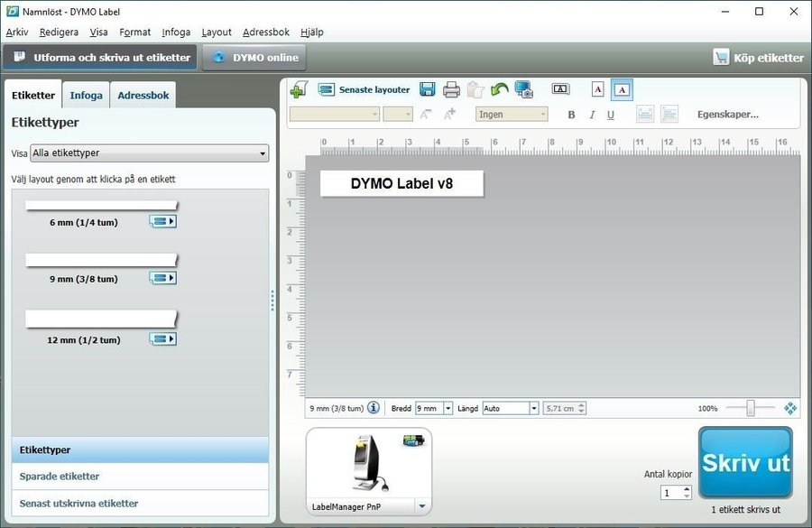The image size is (812, 528).
Task: Toggle bold text formatting
Action: [x=571, y=115]
